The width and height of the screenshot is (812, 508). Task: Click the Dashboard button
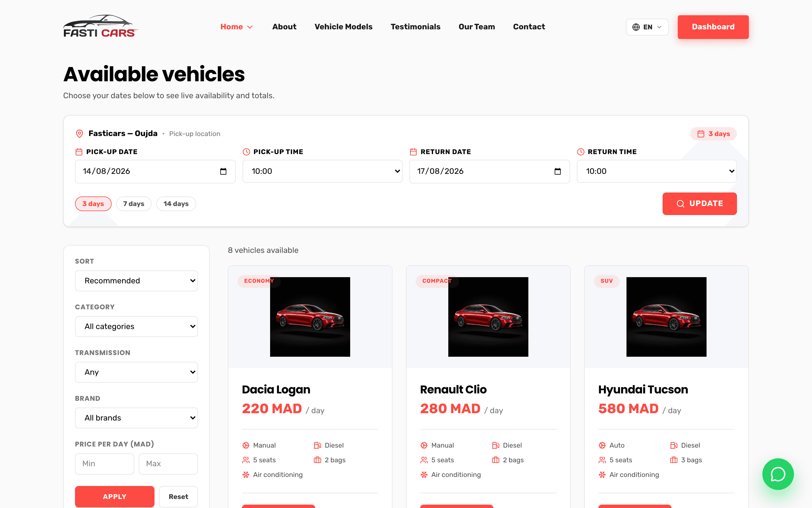click(x=713, y=27)
